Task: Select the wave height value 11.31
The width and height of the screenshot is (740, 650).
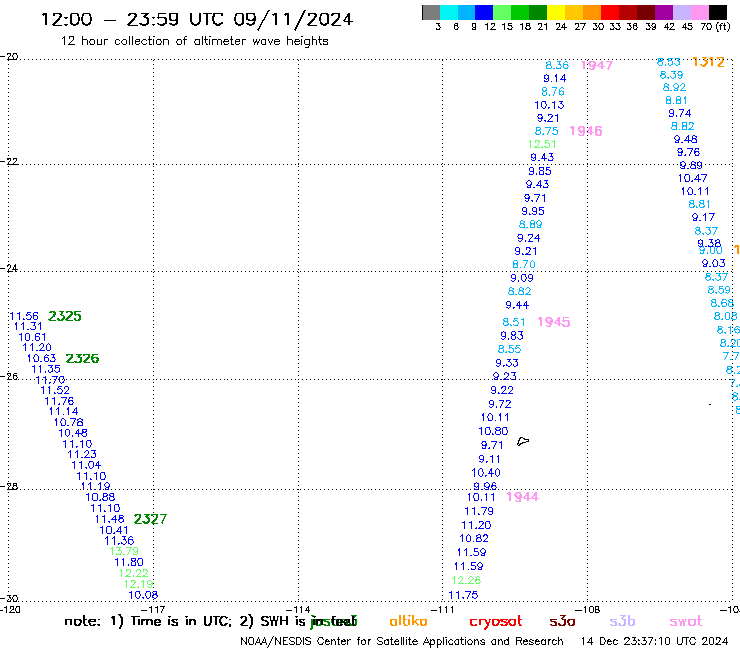Action: (28, 327)
